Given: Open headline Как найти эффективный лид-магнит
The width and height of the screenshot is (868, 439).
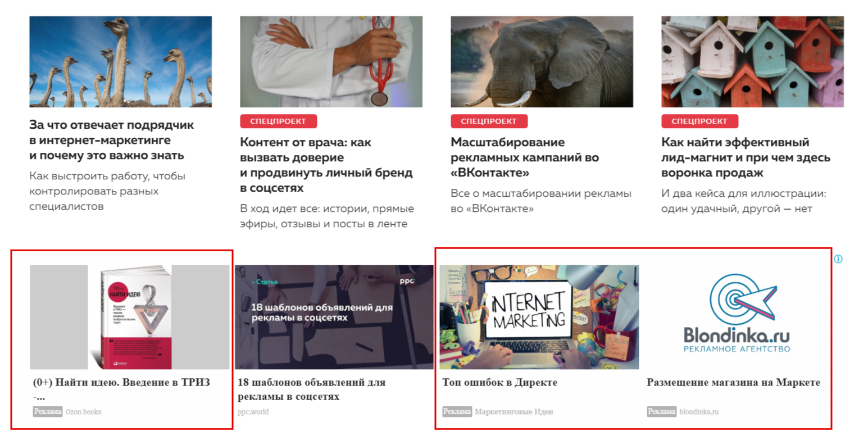Looking at the screenshot, I should click(x=746, y=157).
